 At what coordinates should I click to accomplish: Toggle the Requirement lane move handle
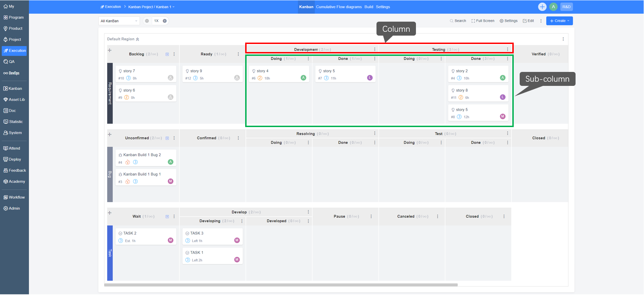point(110,50)
